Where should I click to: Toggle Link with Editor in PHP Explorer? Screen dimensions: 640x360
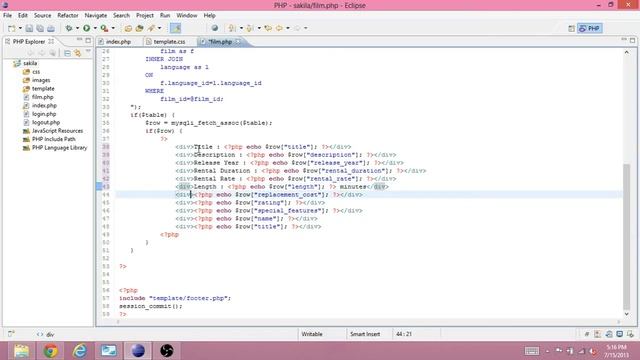pos(78,53)
